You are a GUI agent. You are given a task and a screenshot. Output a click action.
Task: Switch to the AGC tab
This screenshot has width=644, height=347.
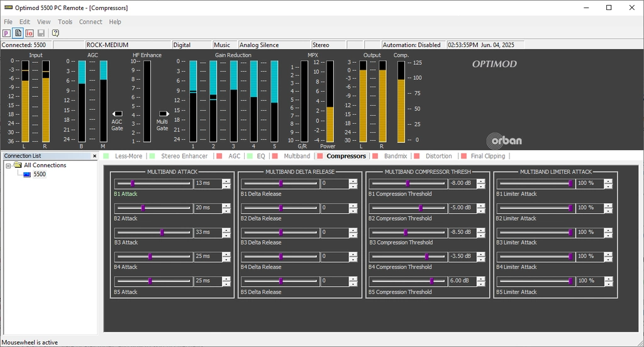[234, 156]
